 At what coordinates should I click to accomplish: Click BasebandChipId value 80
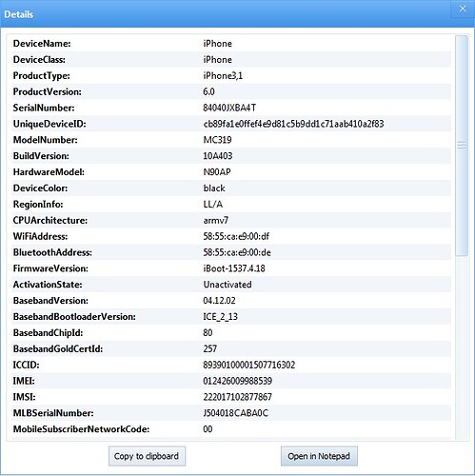click(x=208, y=332)
